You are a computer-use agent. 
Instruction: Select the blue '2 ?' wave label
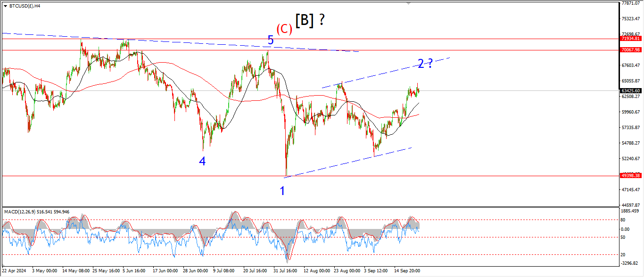[x=425, y=64]
